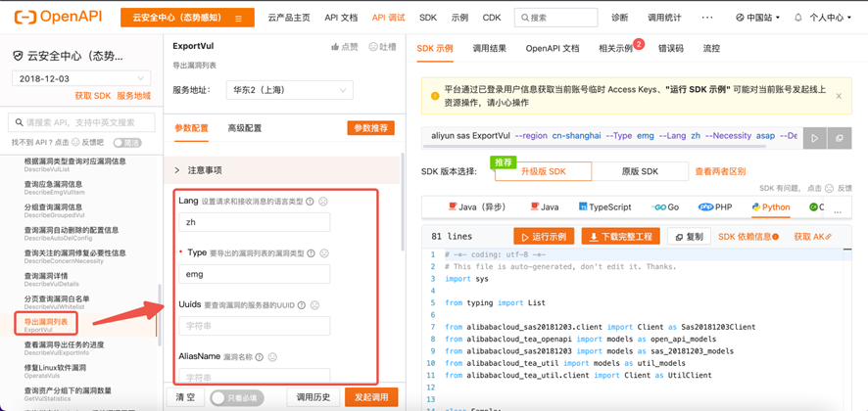Image resolution: width=868 pixels, height=411 pixels.
Task: Click the shield icon of 云安全中心
Action: (x=18, y=57)
